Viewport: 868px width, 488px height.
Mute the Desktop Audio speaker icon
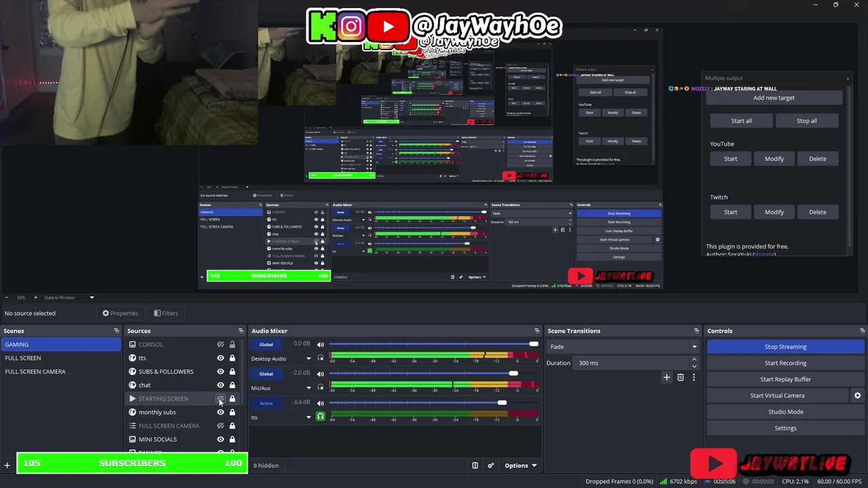321,344
